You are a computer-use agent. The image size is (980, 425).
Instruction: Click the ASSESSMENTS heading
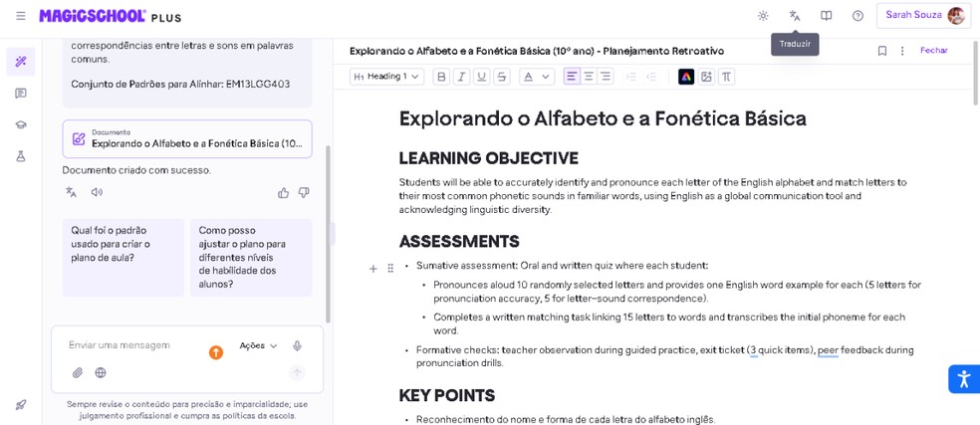459,241
